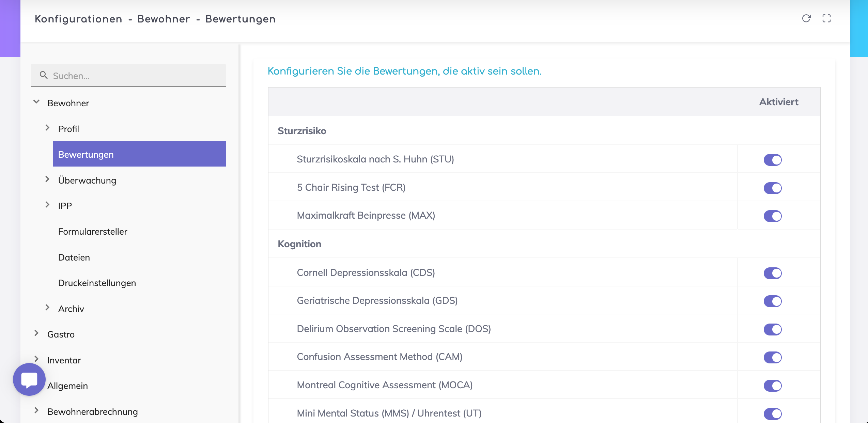868x423 pixels.
Task: Click the refresh icon in header
Action: 806,18
